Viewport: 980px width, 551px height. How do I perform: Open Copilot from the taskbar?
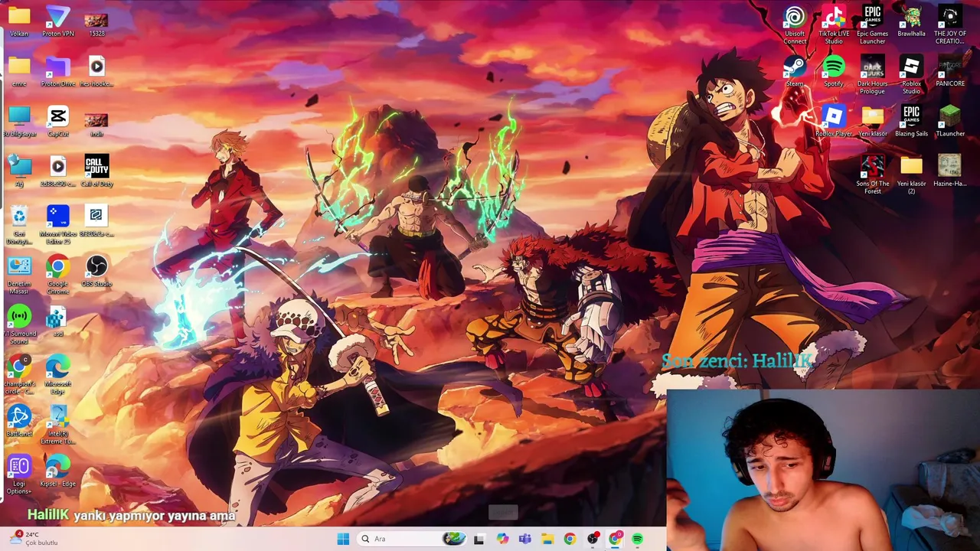point(501,539)
